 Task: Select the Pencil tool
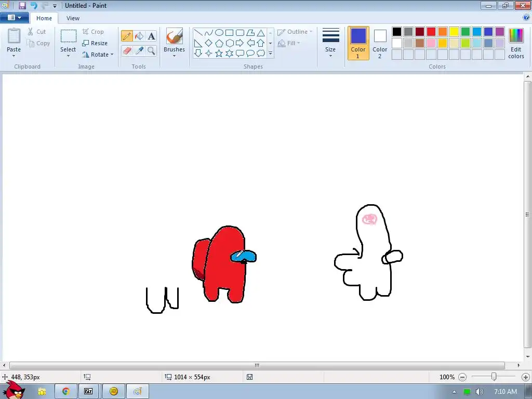(x=127, y=36)
